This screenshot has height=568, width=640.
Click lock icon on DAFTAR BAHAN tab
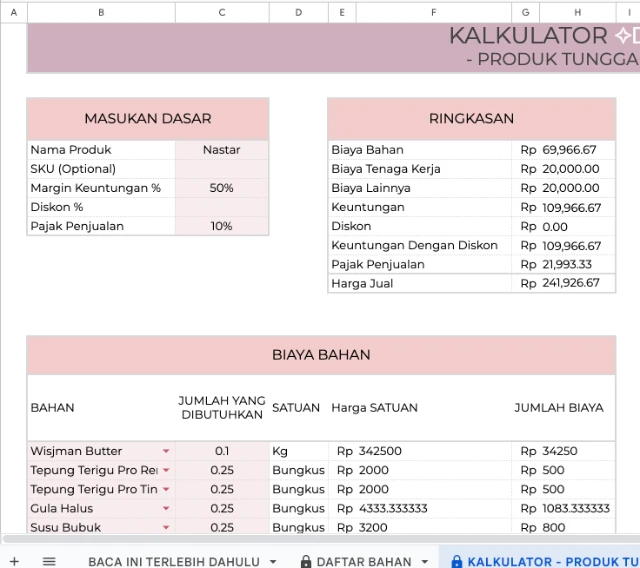click(x=306, y=562)
